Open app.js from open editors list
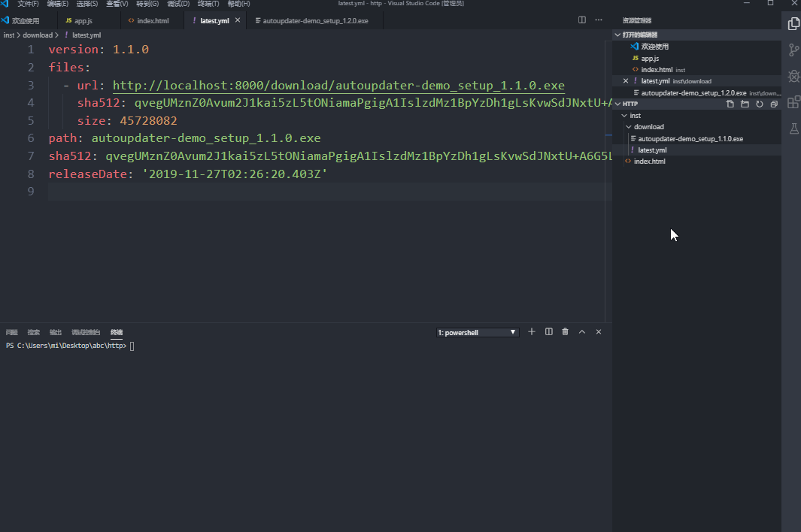Screen dimensions: 801x532 coord(650,58)
